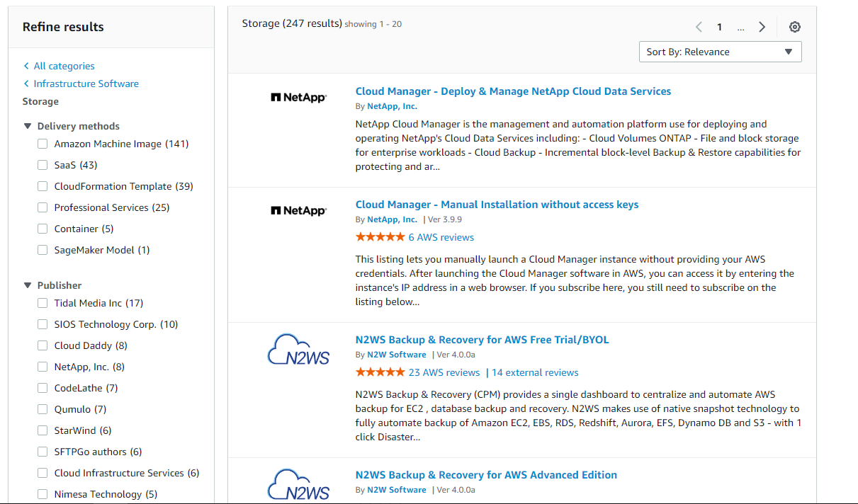
Task: Check the SaaS delivery method filter
Action: click(43, 165)
